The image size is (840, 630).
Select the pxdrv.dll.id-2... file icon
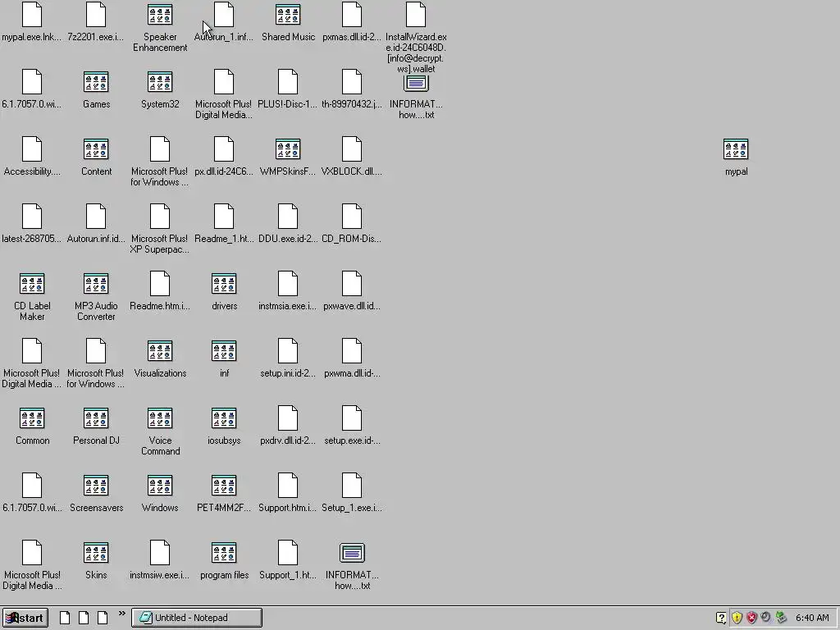[x=288, y=418]
